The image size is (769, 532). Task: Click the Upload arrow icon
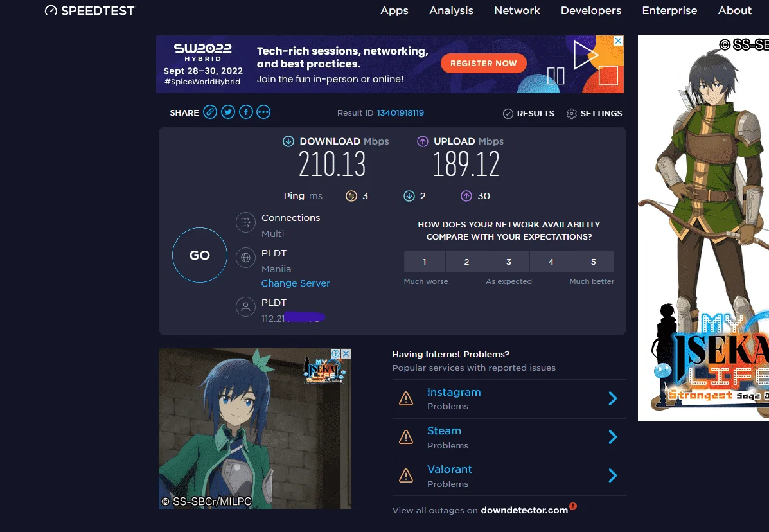[422, 142]
